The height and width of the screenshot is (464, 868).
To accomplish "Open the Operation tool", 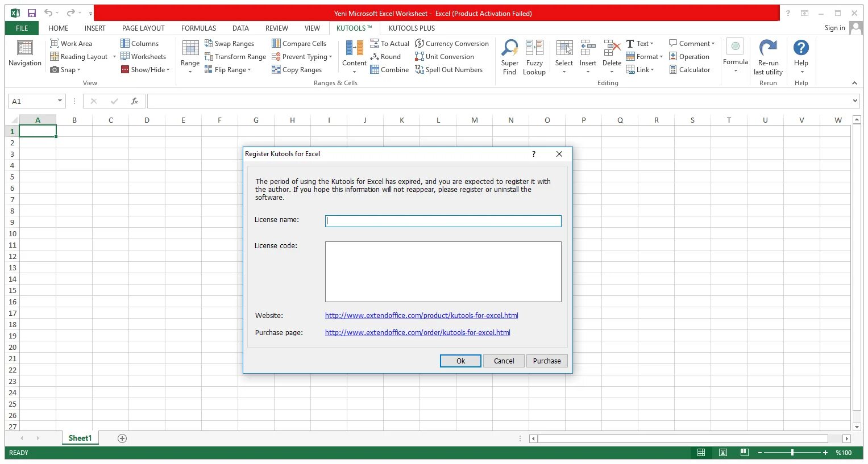I will (689, 56).
